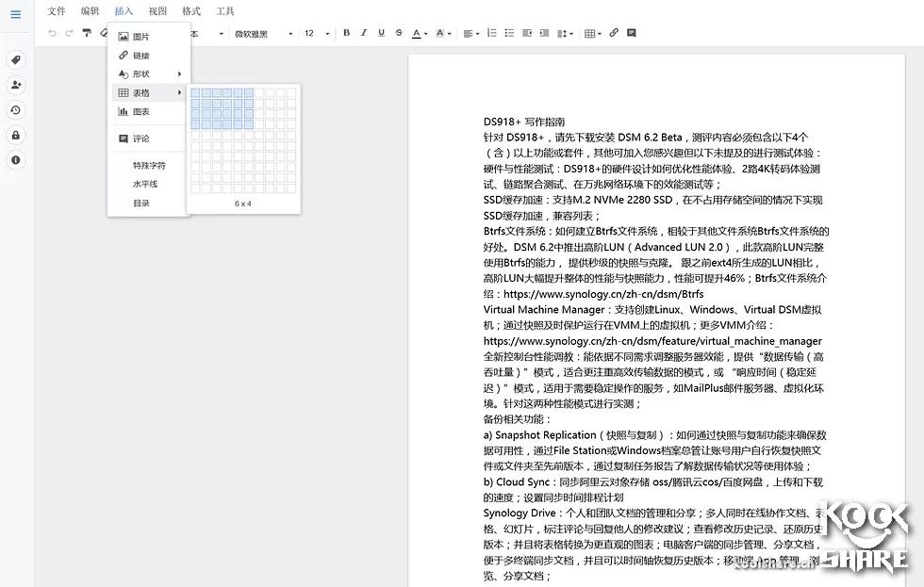Click the title line DS918+ 写作指南

[x=524, y=122]
